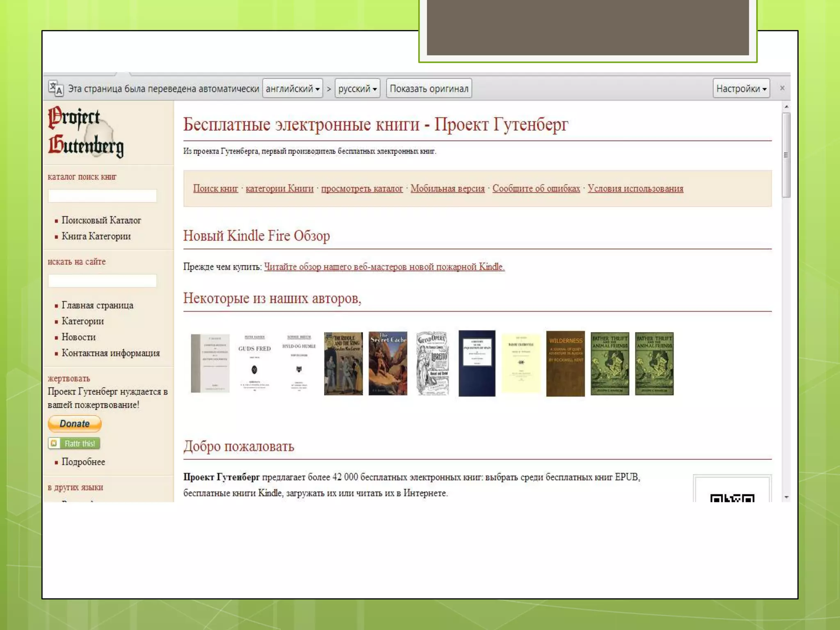Open The Secret Cache book cover
Image resolution: width=840 pixels, height=630 pixels.
(388, 363)
